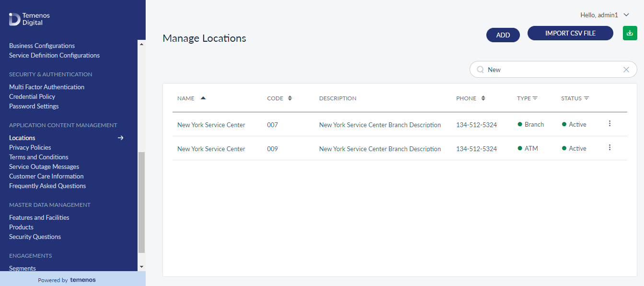Open Privacy Policies in sidebar
644x286 pixels.
[x=30, y=147]
